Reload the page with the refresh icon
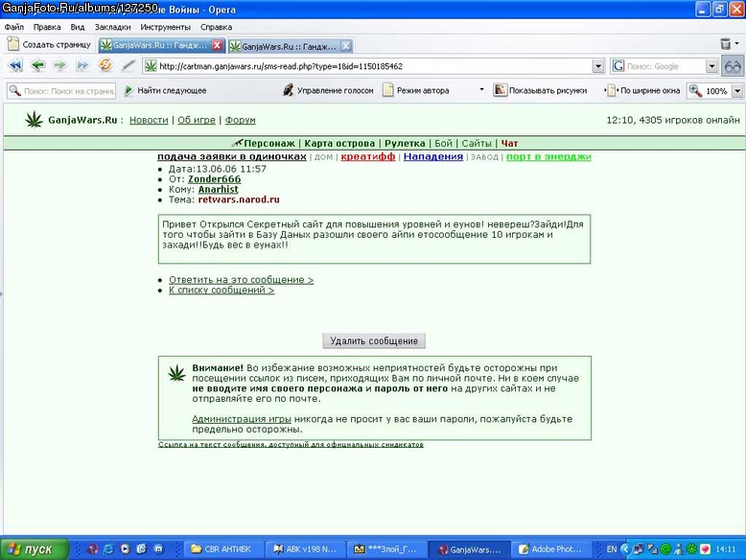This screenshot has height=560, width=746. click(105, 64)
